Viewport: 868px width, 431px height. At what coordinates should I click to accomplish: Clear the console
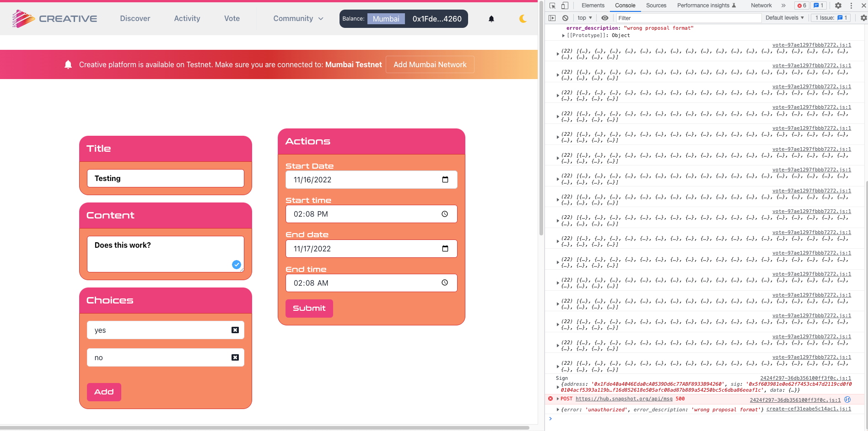(x=566, y=18)
